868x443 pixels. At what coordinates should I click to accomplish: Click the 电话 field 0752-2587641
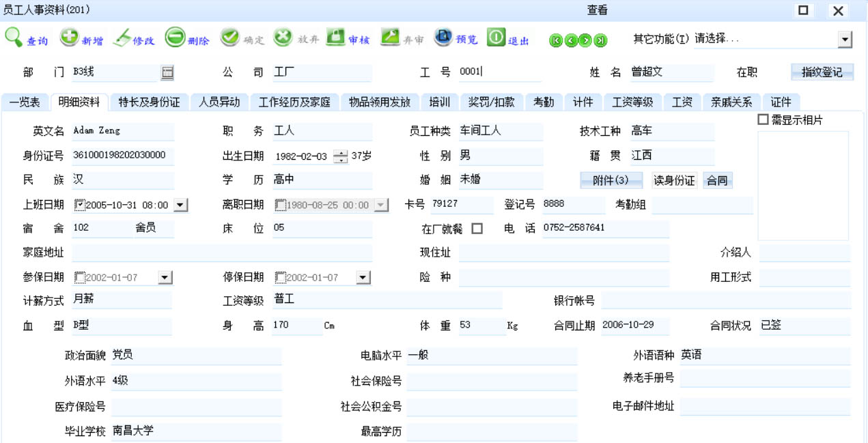coord(606,229)
